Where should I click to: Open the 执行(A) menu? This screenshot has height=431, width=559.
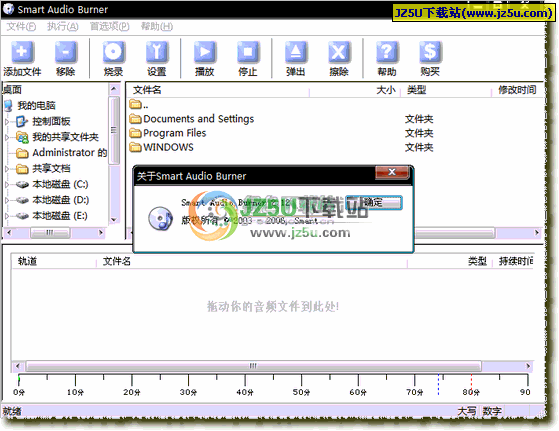62,26
